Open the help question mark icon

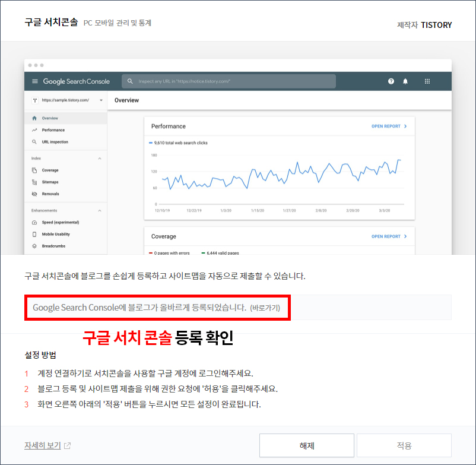coord(391,81)
